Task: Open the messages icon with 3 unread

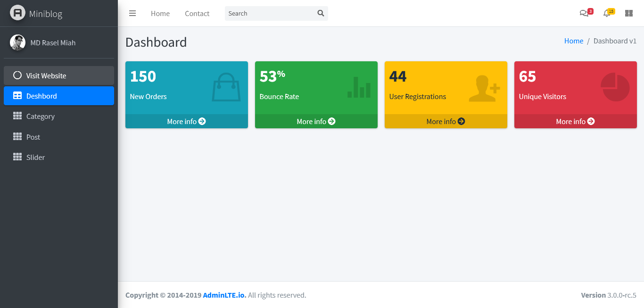Action: coord(584,13)
